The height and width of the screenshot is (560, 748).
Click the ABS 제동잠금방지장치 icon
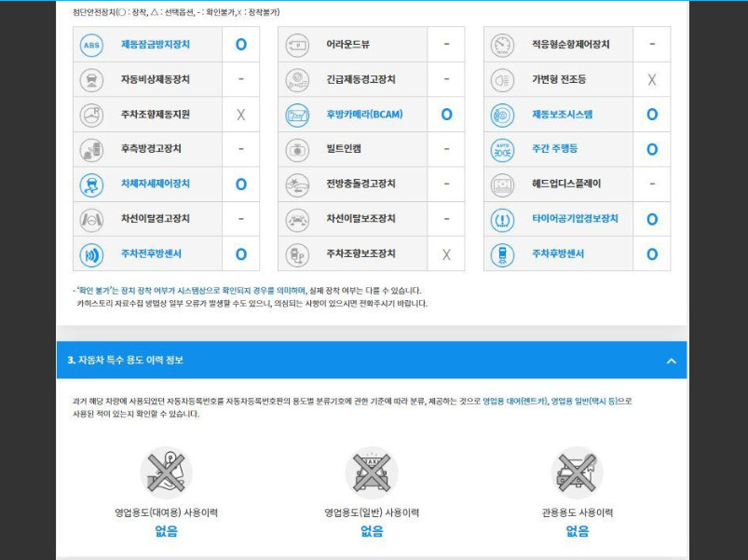[91, 45]
